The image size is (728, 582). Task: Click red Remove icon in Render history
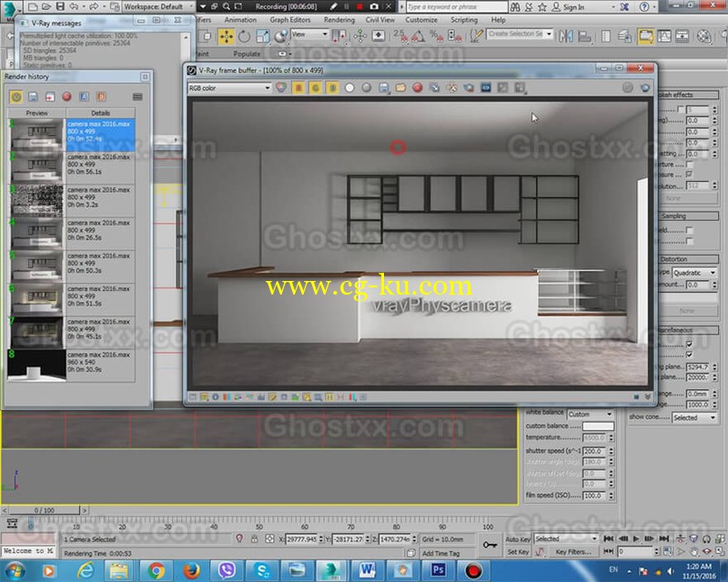pyautogui.click(x=66, y=96)
